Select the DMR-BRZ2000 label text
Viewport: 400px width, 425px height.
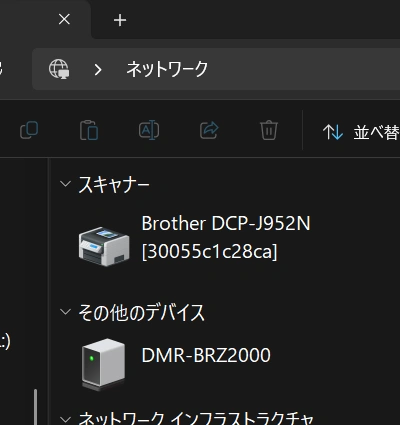click(206, 355)
